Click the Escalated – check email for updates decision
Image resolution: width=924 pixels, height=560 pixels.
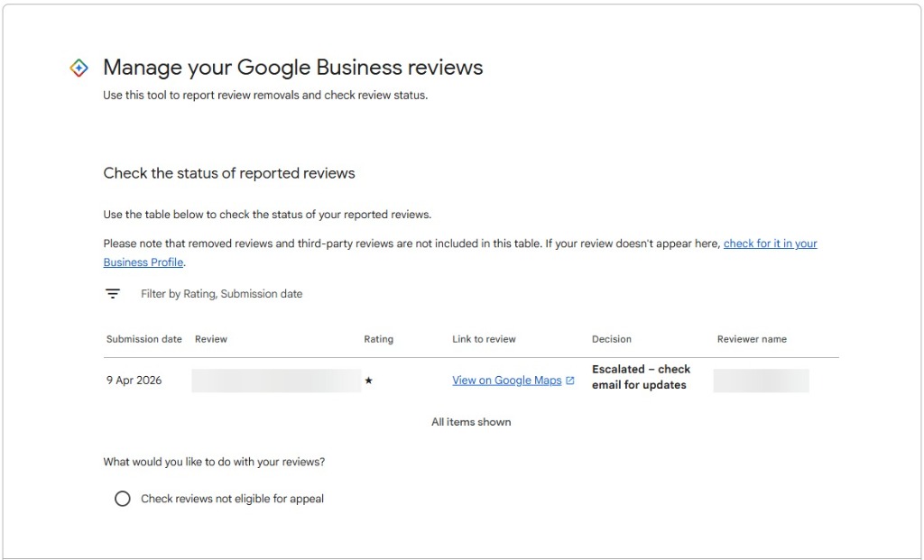[642, 377]
